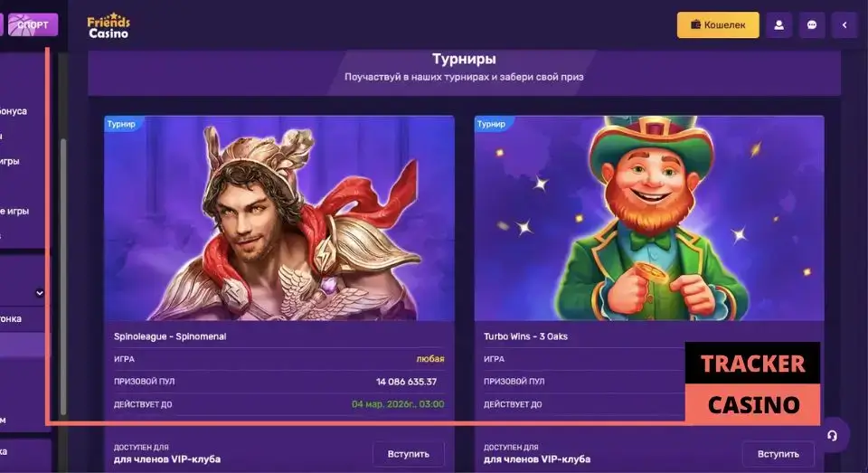Viewport: 868px width, 473px height.
Task: Join the Turbo Wins tournament with Вступить
Action: click(x=778, y=454)
